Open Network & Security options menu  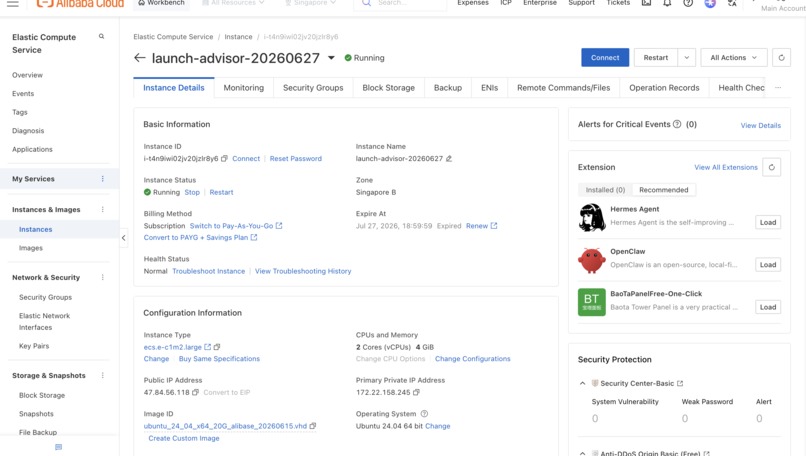(102, 278)
